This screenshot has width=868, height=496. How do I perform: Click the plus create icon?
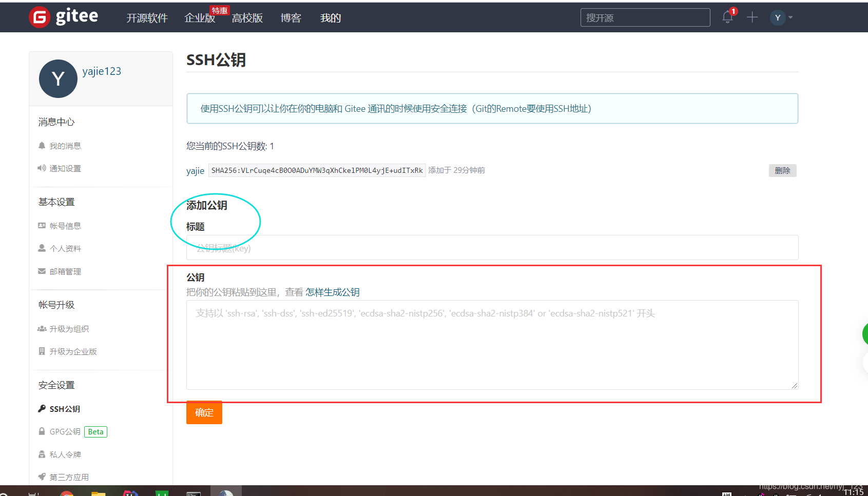pos(752,17)
